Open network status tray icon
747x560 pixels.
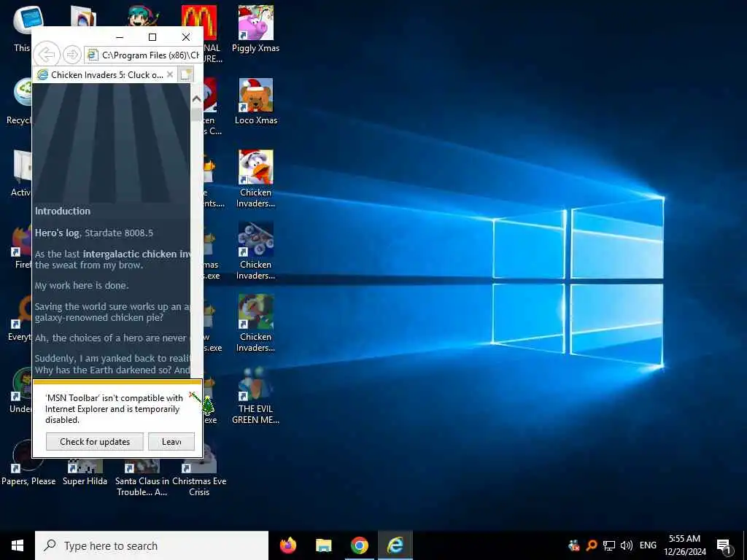pyautogui.click(x=609, y=545)
